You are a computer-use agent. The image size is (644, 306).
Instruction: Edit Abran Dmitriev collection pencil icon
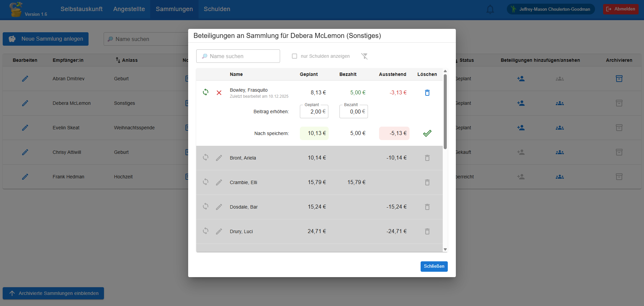coord(25,79)
